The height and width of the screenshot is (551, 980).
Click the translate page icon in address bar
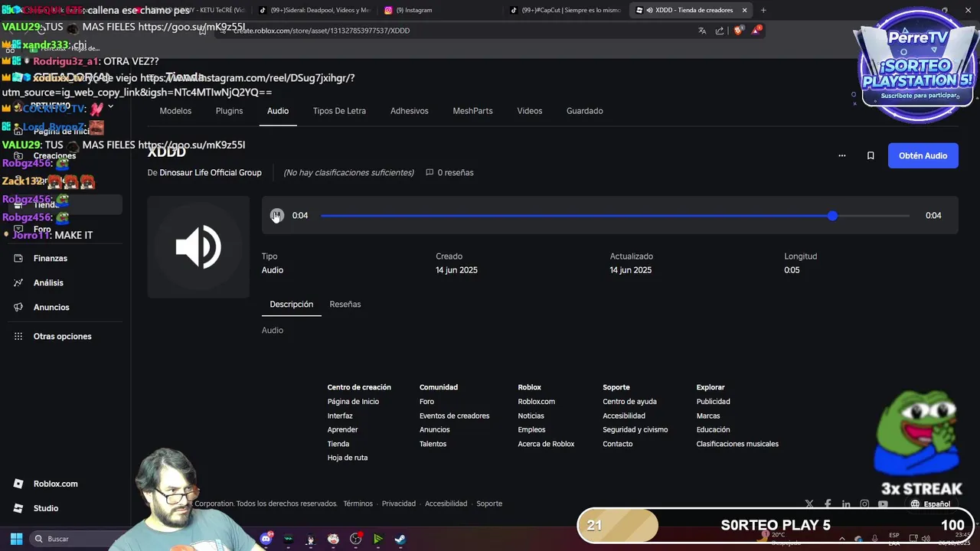pyautogui.click(x=702, y=31)
